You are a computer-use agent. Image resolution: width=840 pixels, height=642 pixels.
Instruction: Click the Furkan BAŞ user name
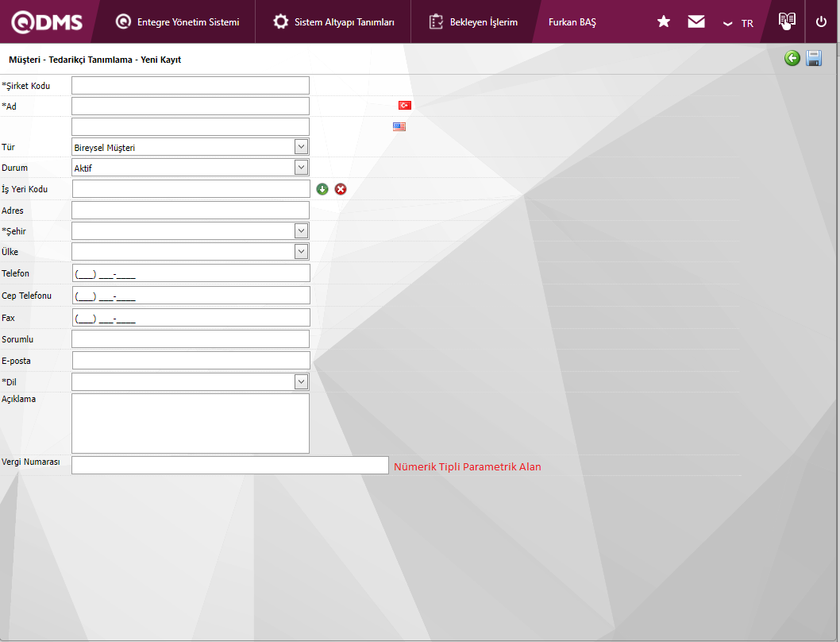pyautogui.click(x=572, y=22)
